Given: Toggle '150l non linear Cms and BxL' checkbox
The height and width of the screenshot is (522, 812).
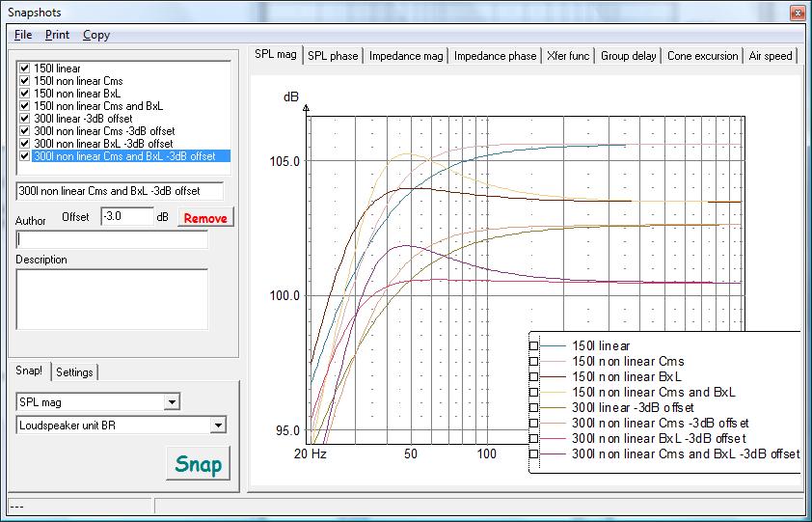Looking at the screenshot, I should tap(24, 106).
